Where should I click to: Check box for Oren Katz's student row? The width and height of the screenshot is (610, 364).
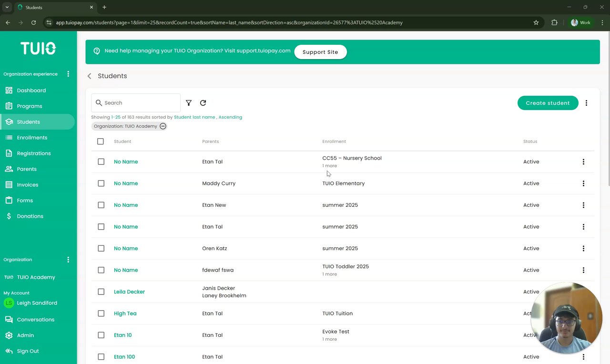[x=101, y=249]
